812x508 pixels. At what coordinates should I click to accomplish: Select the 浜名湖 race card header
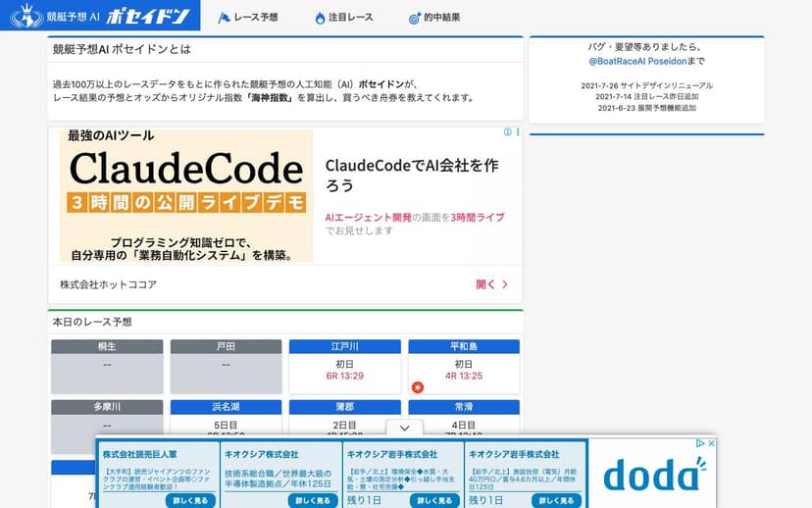[226, 407]
